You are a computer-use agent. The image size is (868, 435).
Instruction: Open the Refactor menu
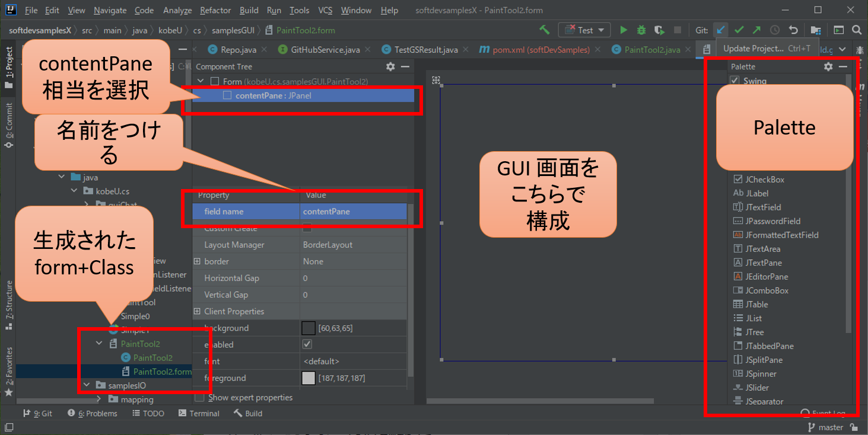coord(215,11)
